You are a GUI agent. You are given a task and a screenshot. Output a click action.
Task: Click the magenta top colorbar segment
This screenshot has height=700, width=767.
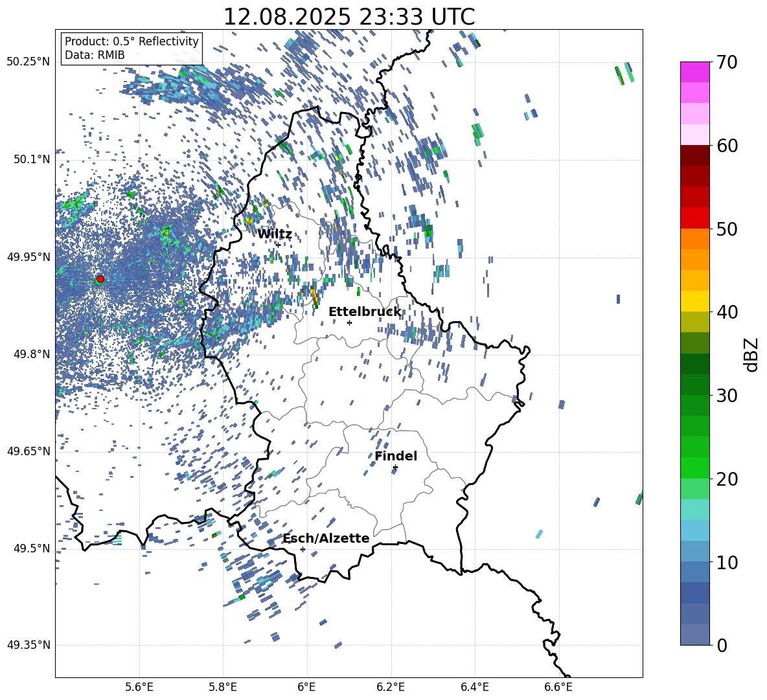(694, 72)
